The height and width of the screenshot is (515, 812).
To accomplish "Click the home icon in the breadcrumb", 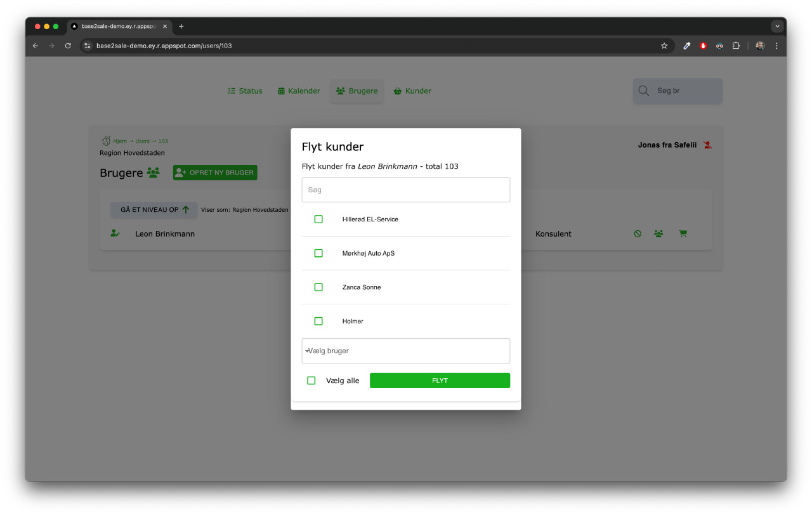I will (x=106, y=141).
